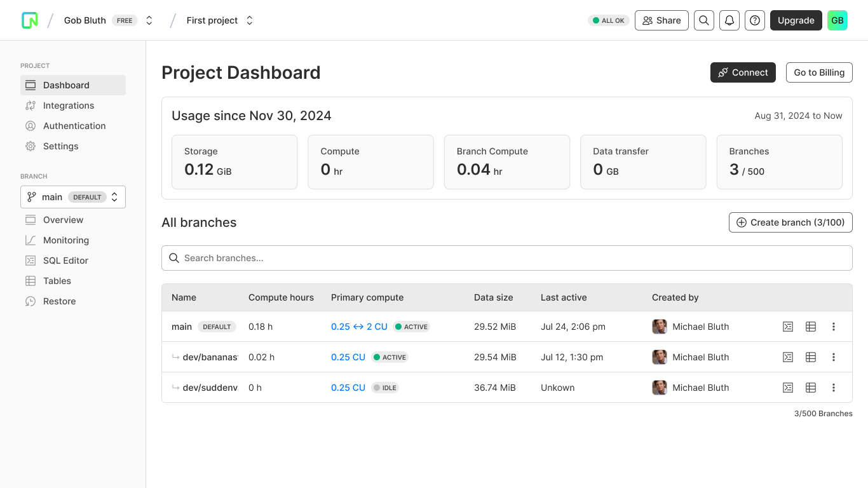Click the GB user avatar
Viewport: 868px width, 488px height.
837,20
